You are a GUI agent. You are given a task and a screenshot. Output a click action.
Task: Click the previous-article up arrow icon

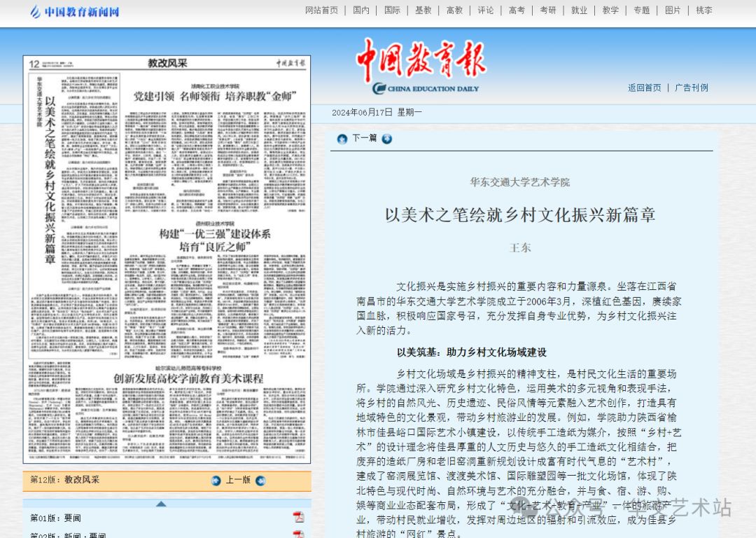(342, 139)
